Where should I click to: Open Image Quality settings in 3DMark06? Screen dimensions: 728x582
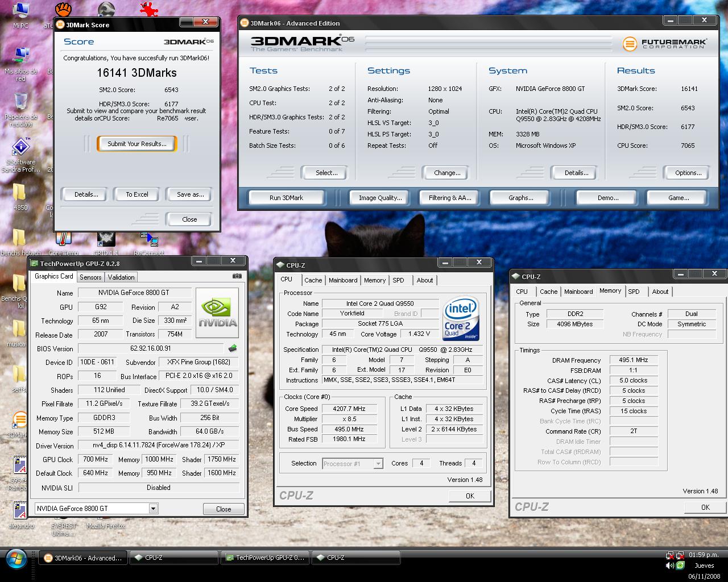click(x=380, y=198)
